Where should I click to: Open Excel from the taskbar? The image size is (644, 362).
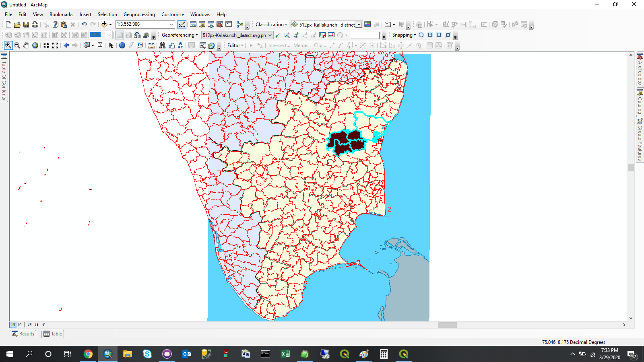[x=285, y=354]
